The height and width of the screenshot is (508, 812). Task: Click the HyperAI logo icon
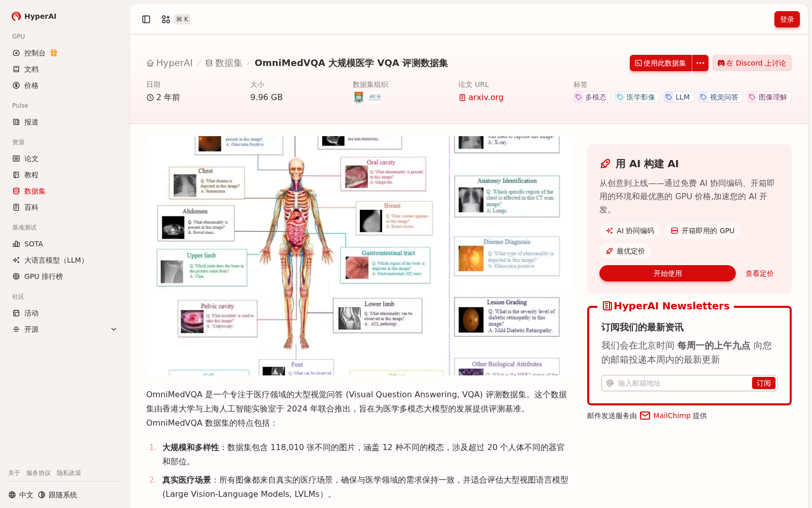(16, 16)
